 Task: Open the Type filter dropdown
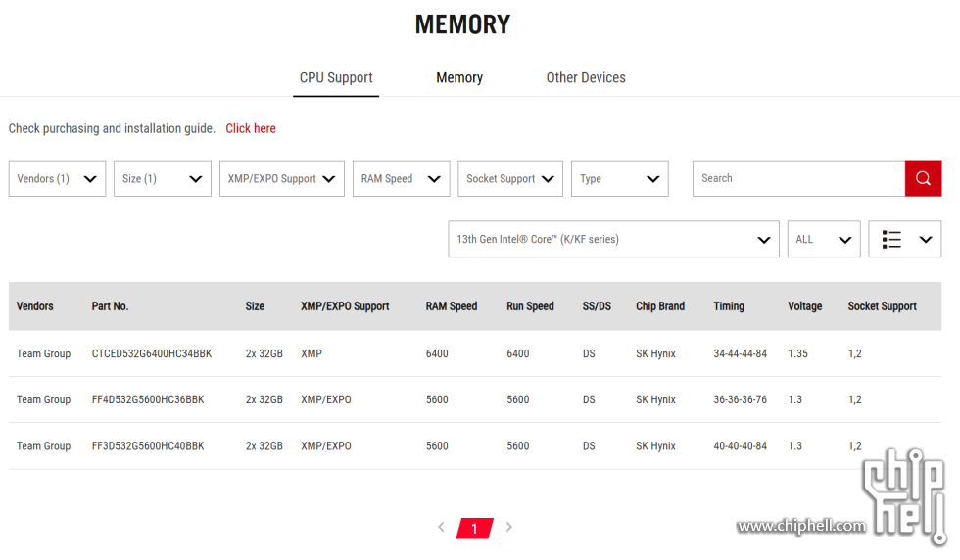pos(619,179)
